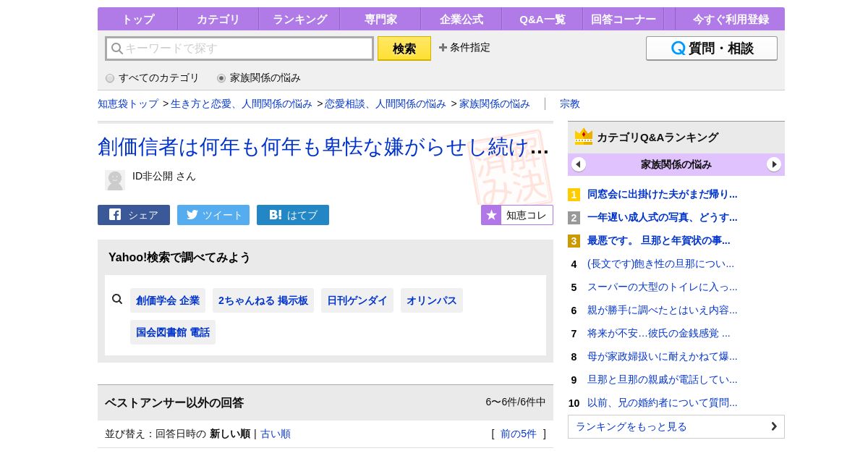Open the question title about 創価信者
868x456 pixels.
coord(323,147)
